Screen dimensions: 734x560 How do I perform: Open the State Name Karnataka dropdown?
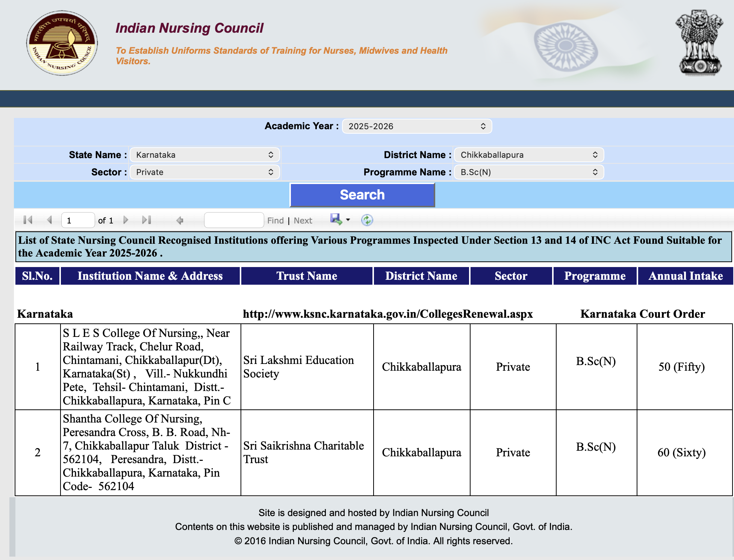click(205, 155)
